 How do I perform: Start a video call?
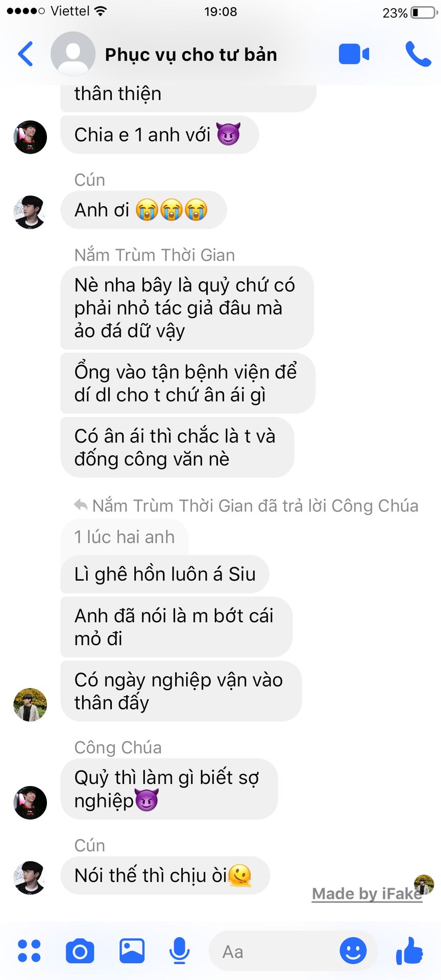pos(354,54)
